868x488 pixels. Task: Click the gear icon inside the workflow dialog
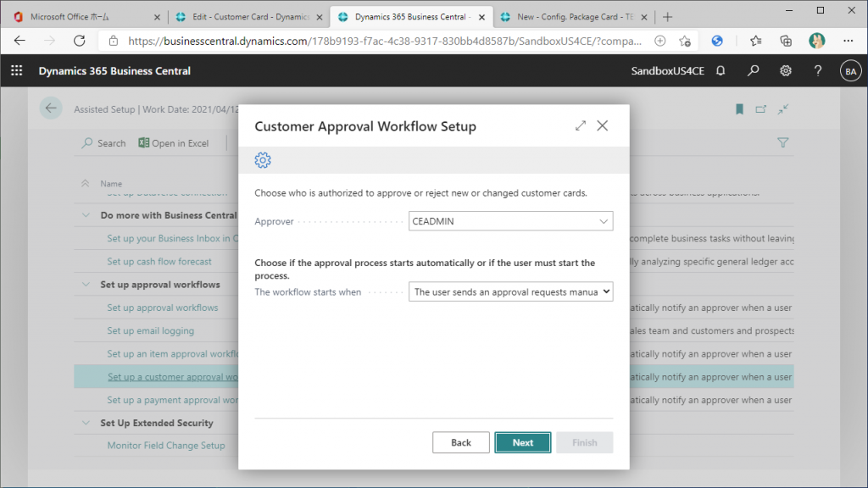coord(263,160)
